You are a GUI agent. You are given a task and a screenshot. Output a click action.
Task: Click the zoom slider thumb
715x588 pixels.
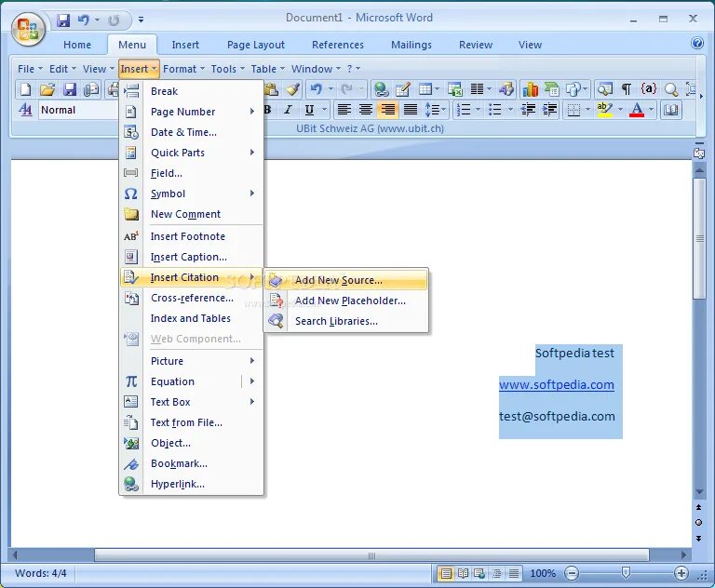coord(626,573)
